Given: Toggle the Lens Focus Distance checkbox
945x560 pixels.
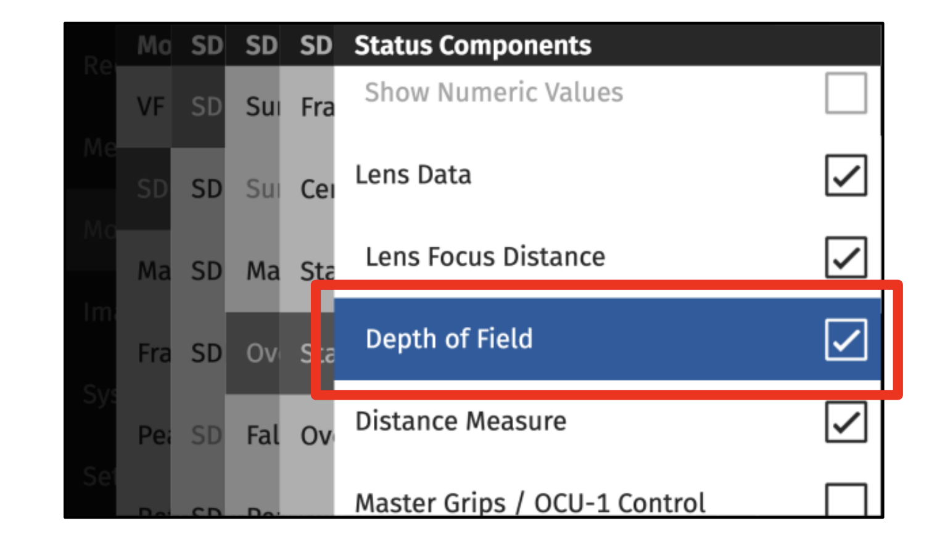Looking at the screenshot, I should [x=846, y=257].
